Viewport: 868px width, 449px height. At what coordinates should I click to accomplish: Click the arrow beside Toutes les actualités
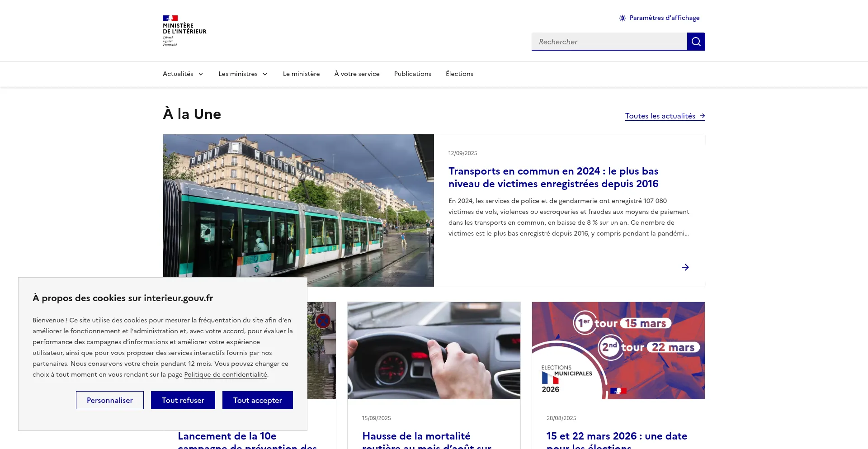click(x=702, y=116)
